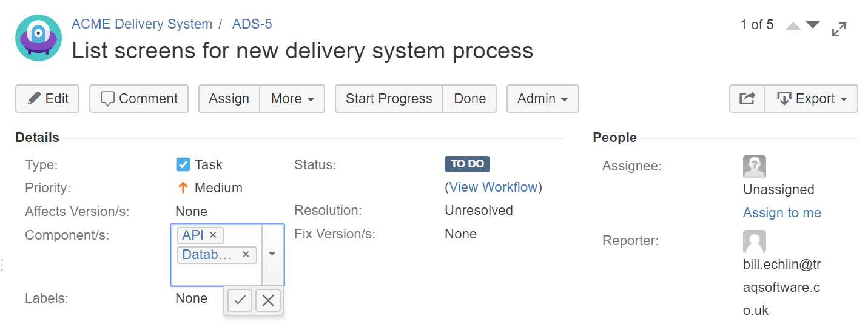Expand issue view to full screen
The image size is (868, 327).
click(839, 29)
